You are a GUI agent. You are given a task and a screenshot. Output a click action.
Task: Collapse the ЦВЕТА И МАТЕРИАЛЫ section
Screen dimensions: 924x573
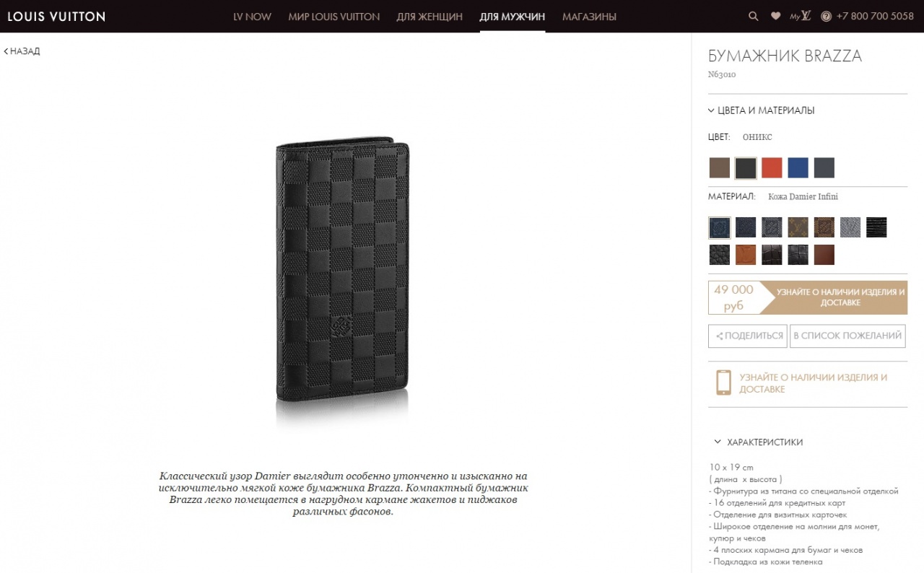762,110
